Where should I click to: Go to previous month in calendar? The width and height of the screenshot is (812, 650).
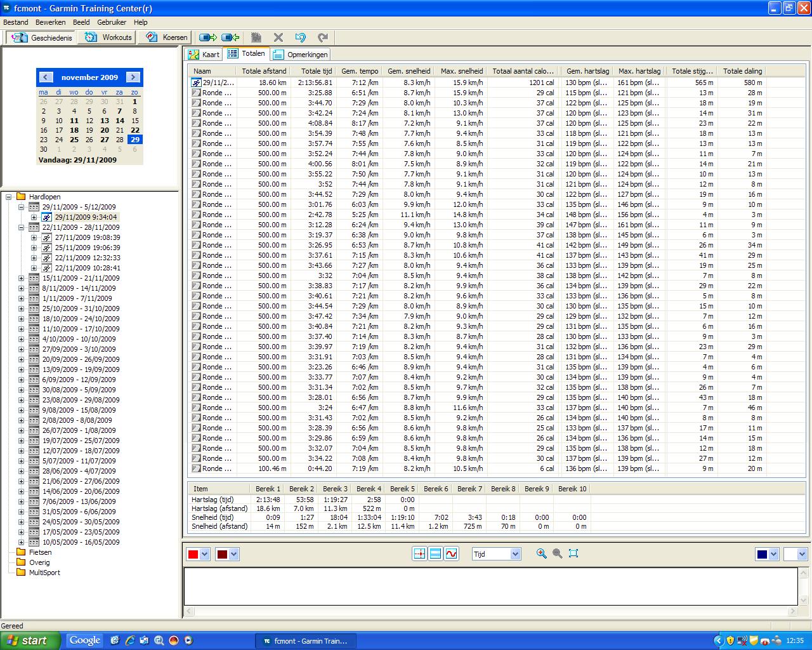click(x=45, y=77)
